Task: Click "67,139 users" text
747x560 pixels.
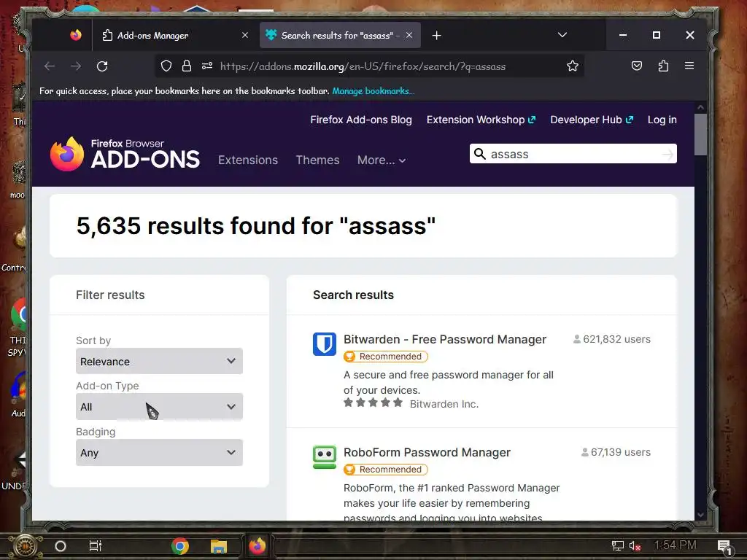Action: tap(620, 452)
